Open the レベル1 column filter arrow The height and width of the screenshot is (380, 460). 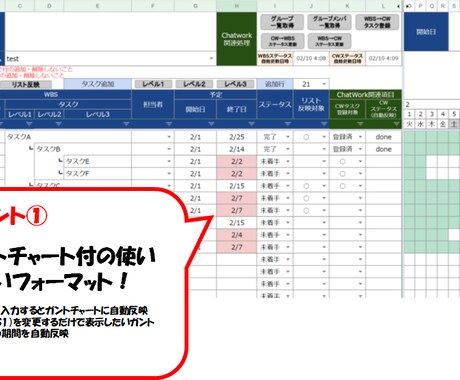click(29, 124)
